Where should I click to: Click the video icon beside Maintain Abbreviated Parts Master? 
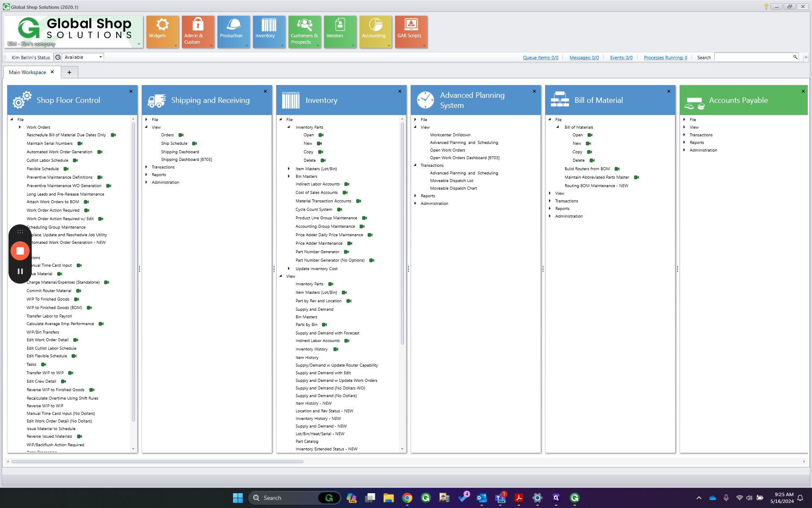click(x=636, y=177)
